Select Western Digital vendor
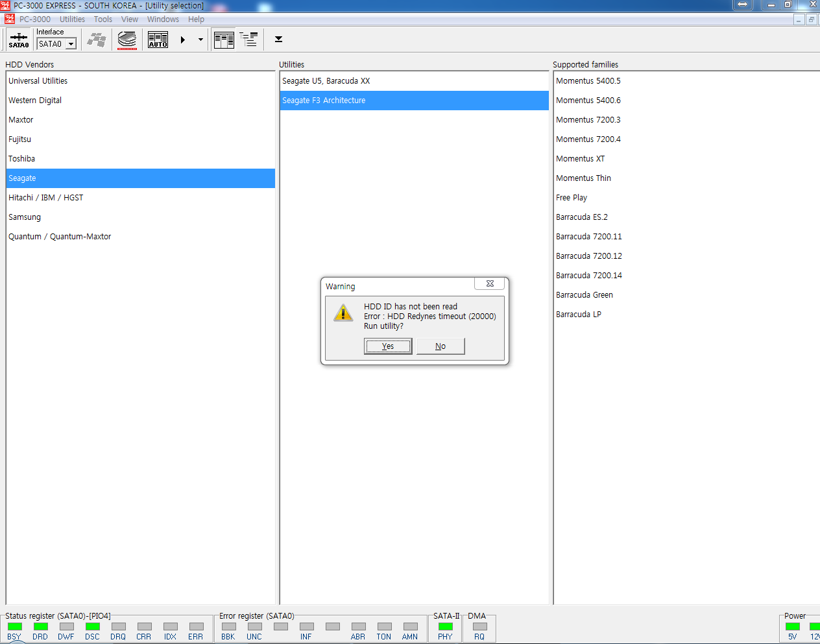The image size is (820, 644). coord(141,101)
